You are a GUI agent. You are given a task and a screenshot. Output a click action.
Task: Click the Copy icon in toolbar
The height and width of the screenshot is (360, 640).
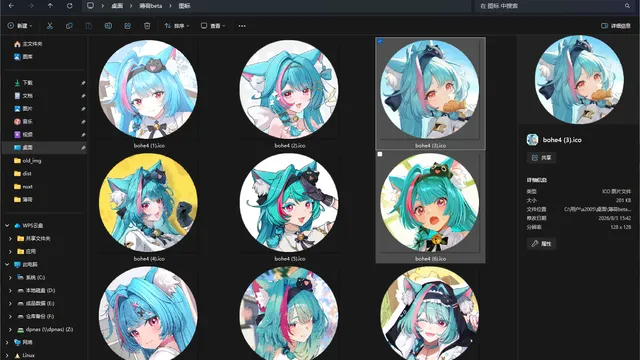click(x=69, y=26)
